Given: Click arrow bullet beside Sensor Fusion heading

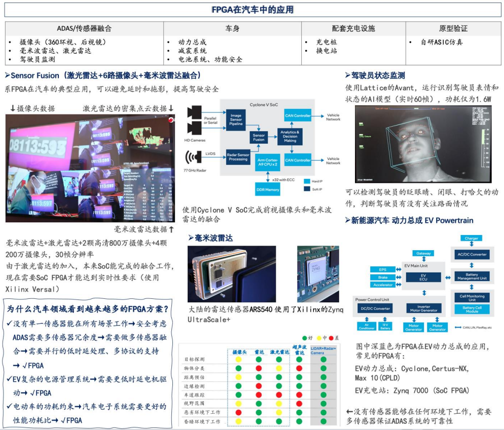Looking at the screenshot, I should coord(8,75).
